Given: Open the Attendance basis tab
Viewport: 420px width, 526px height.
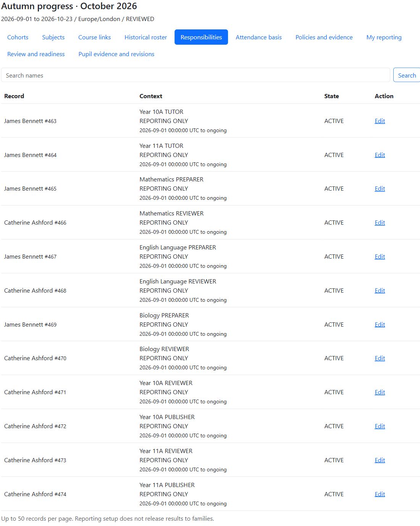Looking at the screenshot, I should tap(259, 37).
